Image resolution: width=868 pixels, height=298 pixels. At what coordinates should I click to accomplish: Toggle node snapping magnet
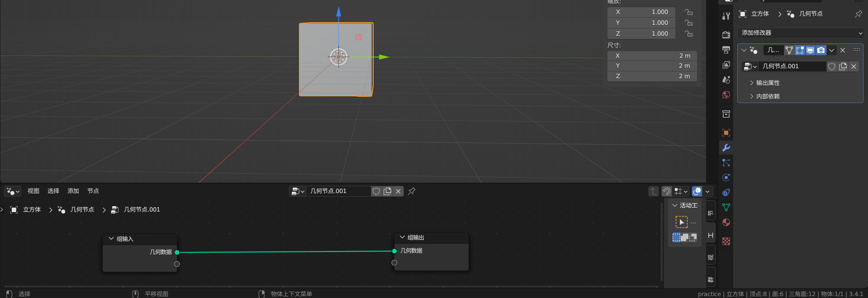666,191
